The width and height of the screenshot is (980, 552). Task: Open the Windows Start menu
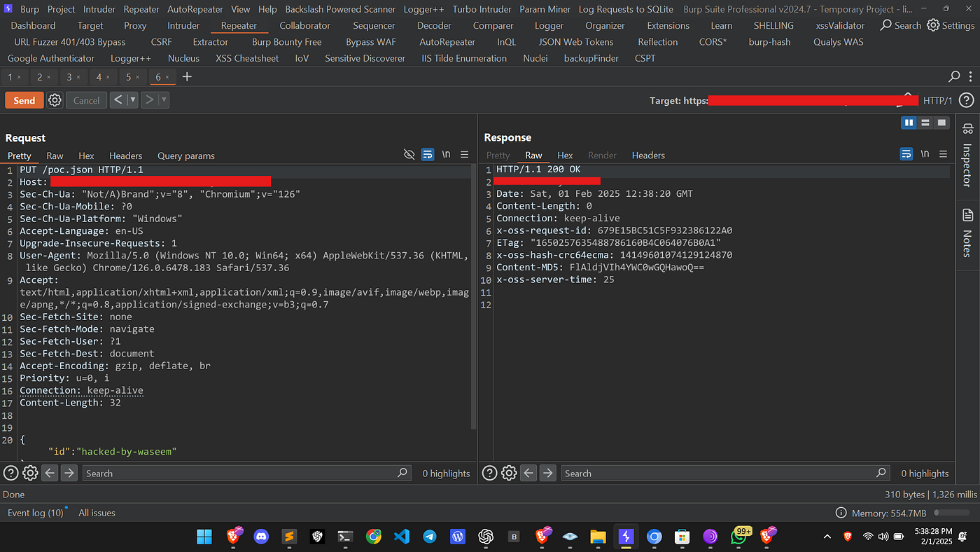click(204, 537)
